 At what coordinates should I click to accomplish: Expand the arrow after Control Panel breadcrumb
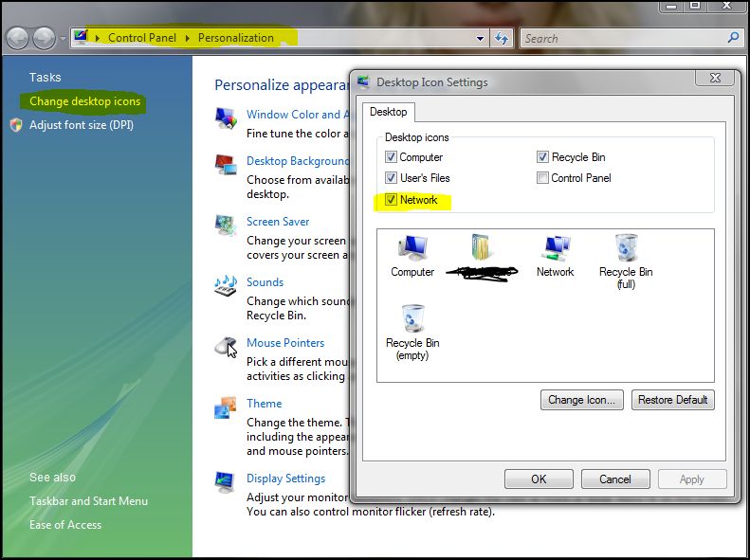pyautogui.click(x=188, y=38)
